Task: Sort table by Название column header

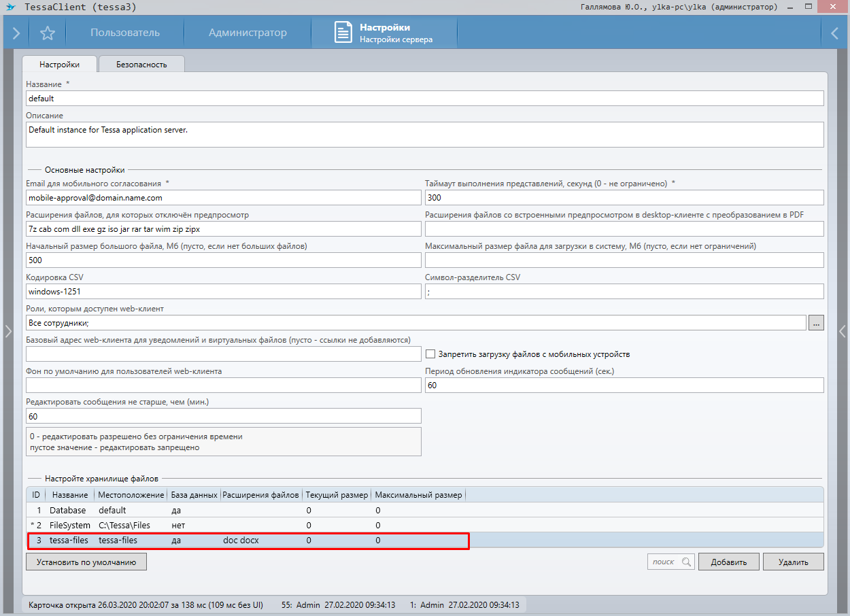Action: pos(69,495)
